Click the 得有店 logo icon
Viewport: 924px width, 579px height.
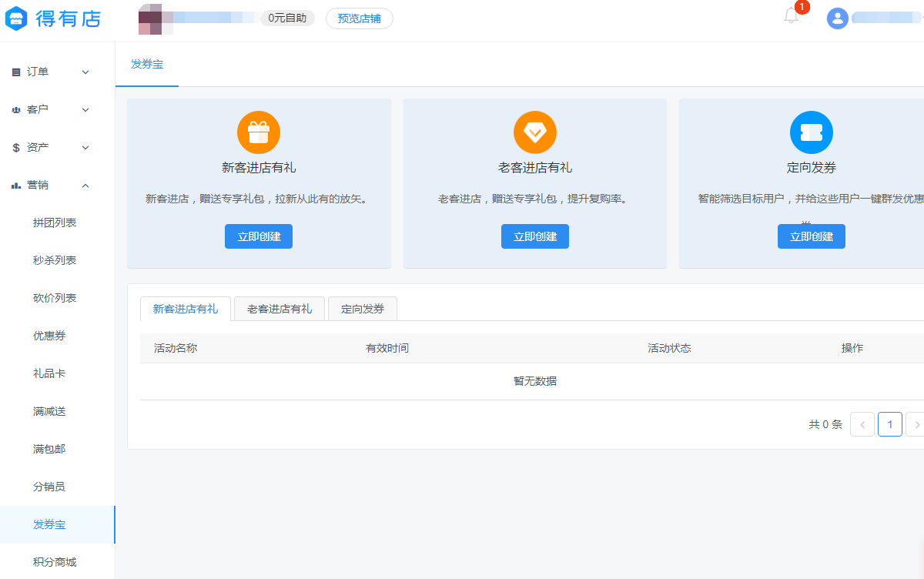coord(17,19)
